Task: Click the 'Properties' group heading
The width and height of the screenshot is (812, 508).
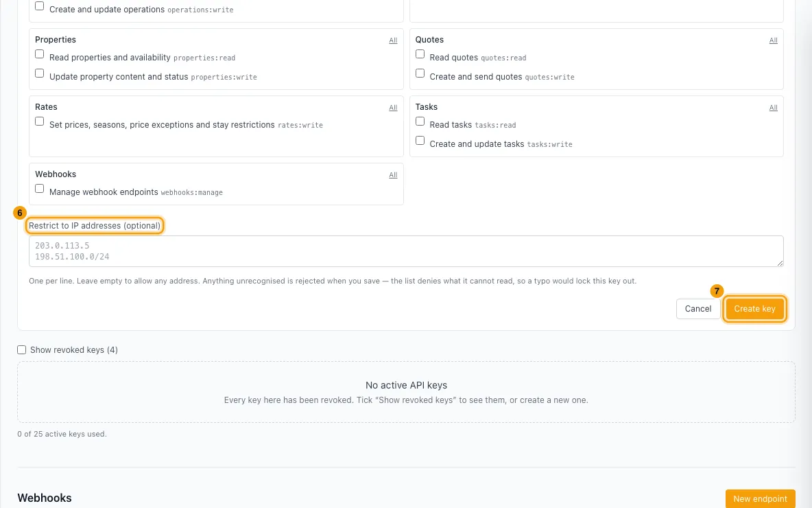Action: tap(56, 40)
